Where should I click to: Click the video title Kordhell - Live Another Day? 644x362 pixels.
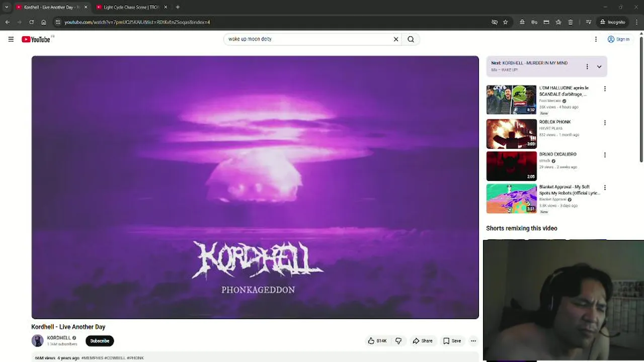68,327
